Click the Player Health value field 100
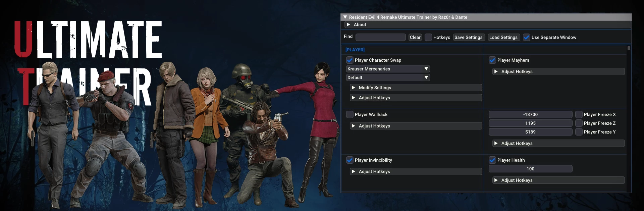This screenshot has width=644, height=211. (531, 169)
